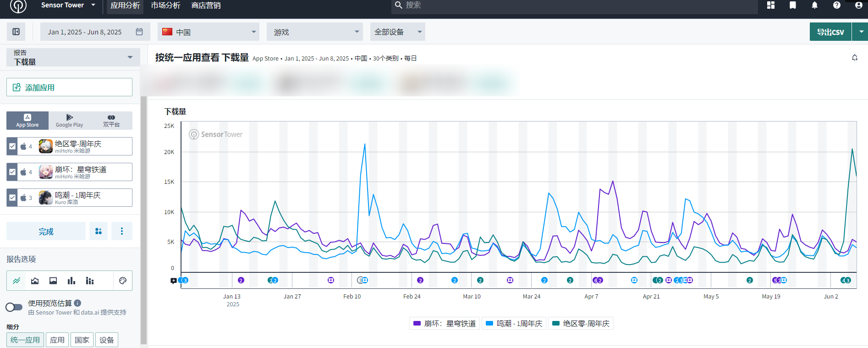868x348 pixels.
Task: Select the 设备 breakdown button
Action: click(107, 340)
